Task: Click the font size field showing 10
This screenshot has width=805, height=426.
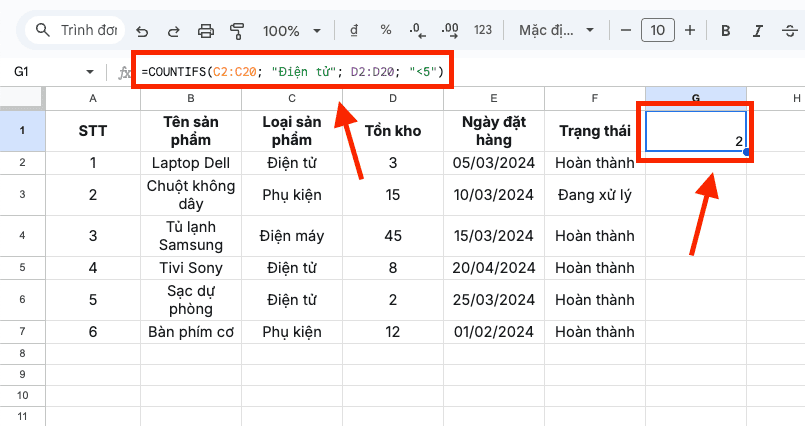Action: click(658, 30)
